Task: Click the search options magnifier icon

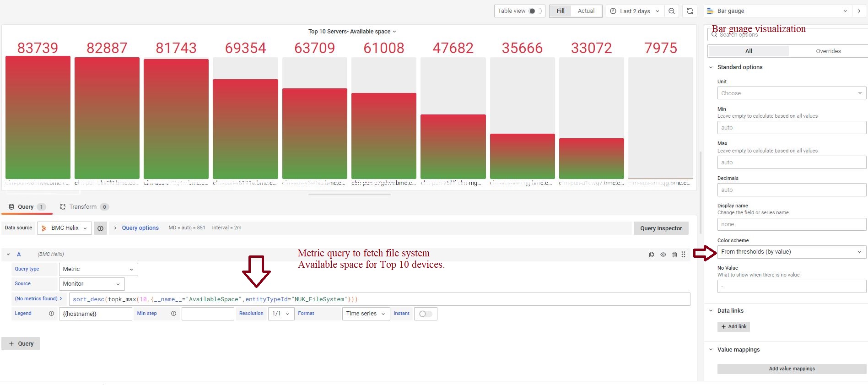Action: point(714,34)
